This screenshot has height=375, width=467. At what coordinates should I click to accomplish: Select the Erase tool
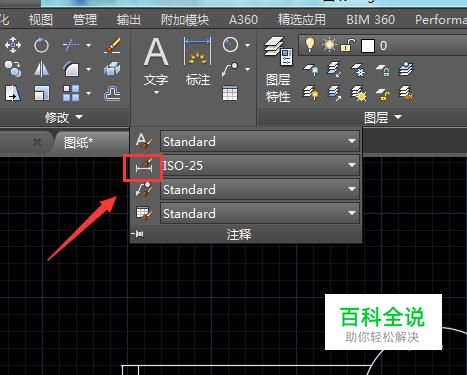tap(112, 45)
